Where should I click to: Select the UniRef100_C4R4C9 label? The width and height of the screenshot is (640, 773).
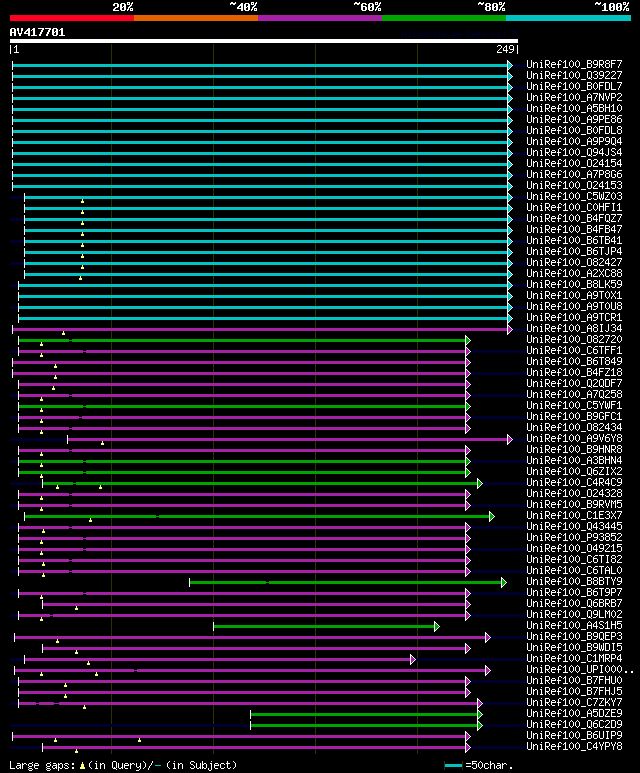(574, 482)
